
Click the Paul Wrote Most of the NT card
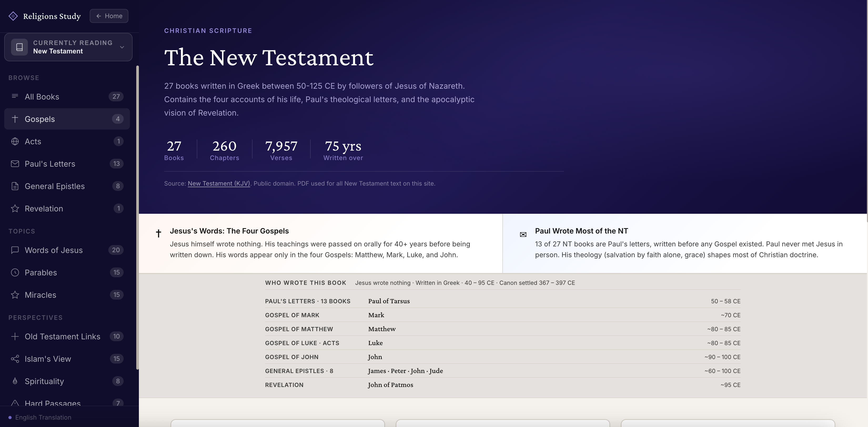click(x=684, y=243)
